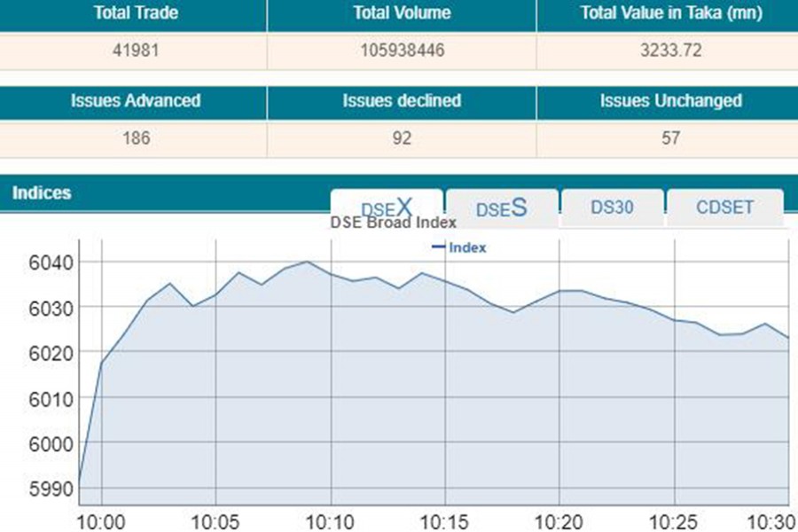Click the advanced issues count 186
This screenshot has height=532, width=798.
point(137,138)
